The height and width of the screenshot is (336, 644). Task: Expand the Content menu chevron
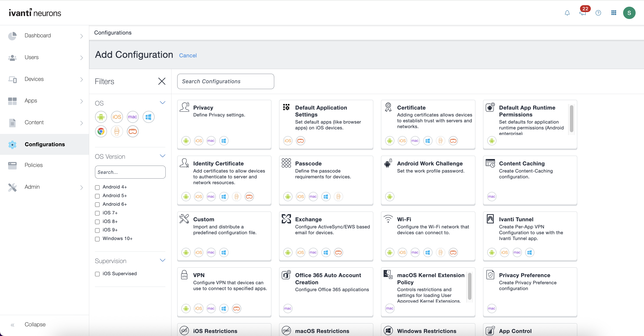(81, 123)
